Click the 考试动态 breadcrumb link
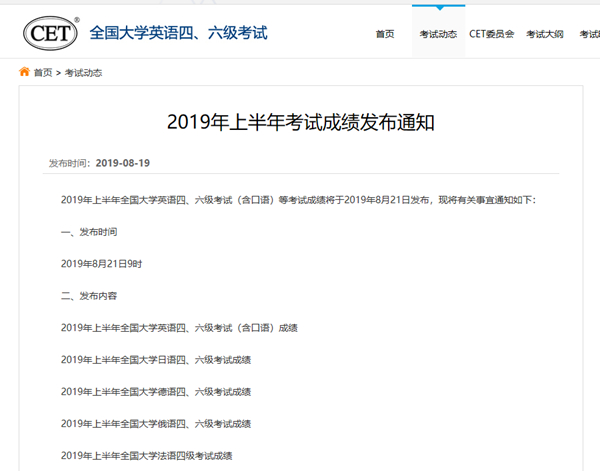The width and height of the screenshot is (600, 471). tap(84, 73)
